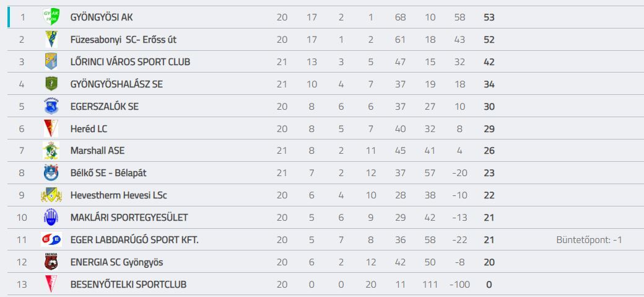The width and height of the screenshot is (644, 297).
Task: Click the Energia SC Gyöngyös badge
Action: (x=51, y=262)
